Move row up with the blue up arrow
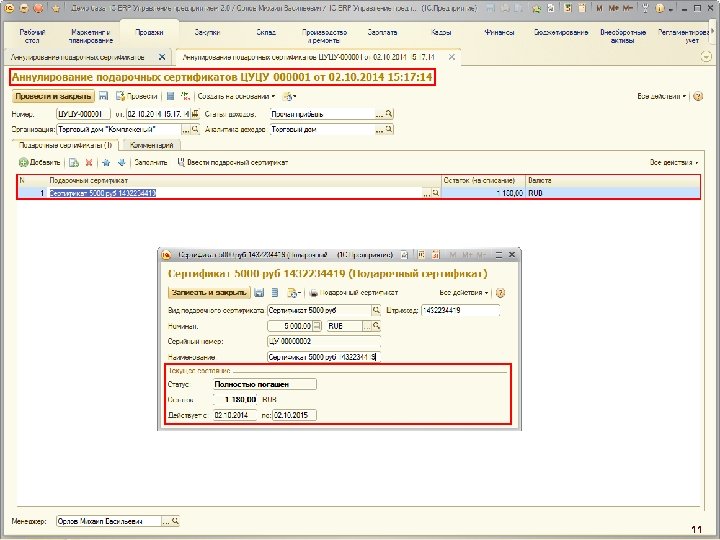 (x=106, y=163)
